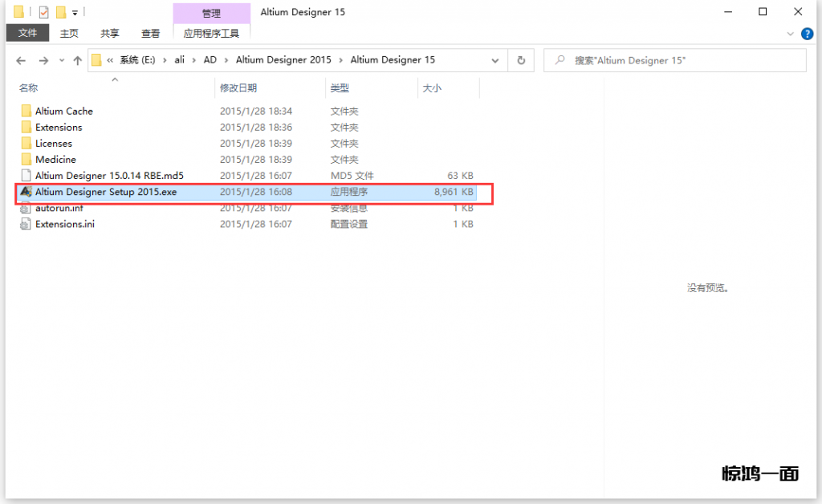The width and height of the screenshot is (822, 504).
Task: Open the 文件 menu
Action: (x=28, y=33)
